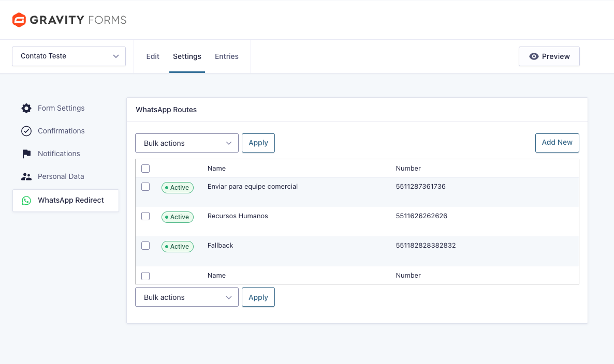Toggle Active status for Fallback route

[x=178, y=246]
